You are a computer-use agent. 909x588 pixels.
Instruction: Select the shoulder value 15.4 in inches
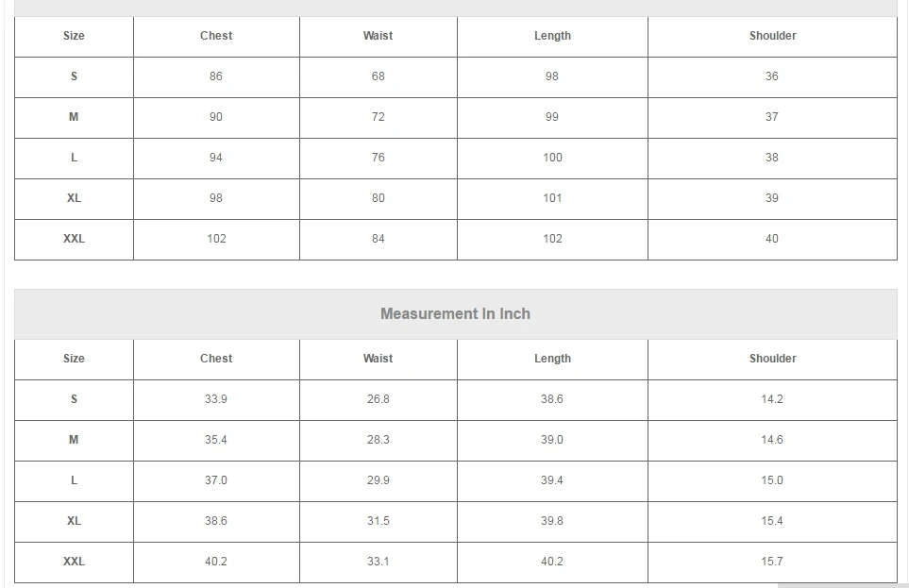[x=771, y=521]
